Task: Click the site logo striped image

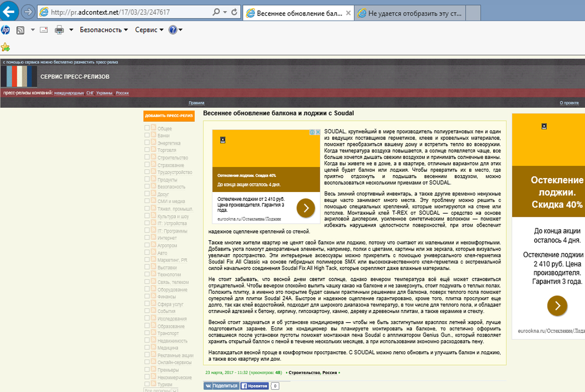Action: (x=19, y=76)
